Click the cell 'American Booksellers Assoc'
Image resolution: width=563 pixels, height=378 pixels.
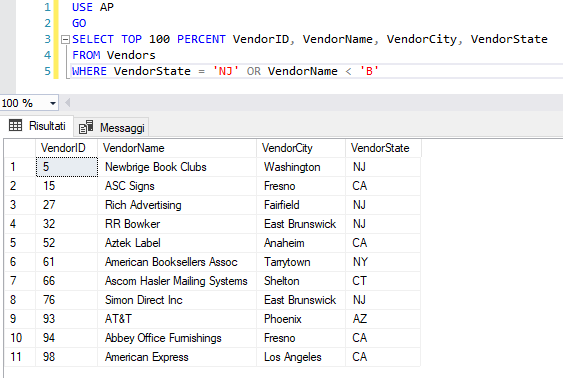177,262
